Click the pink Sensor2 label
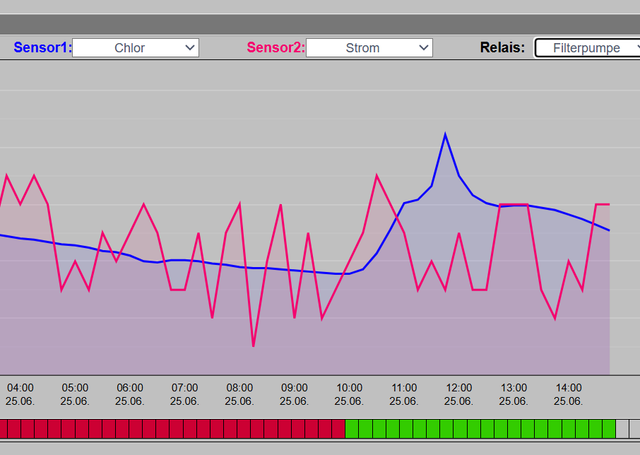 (276, 47)
